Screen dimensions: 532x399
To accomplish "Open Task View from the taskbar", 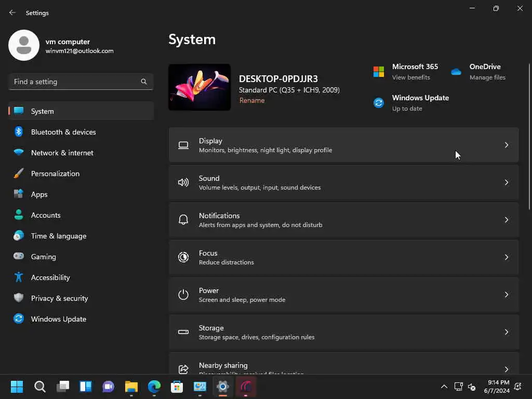I will pos(63,387).
